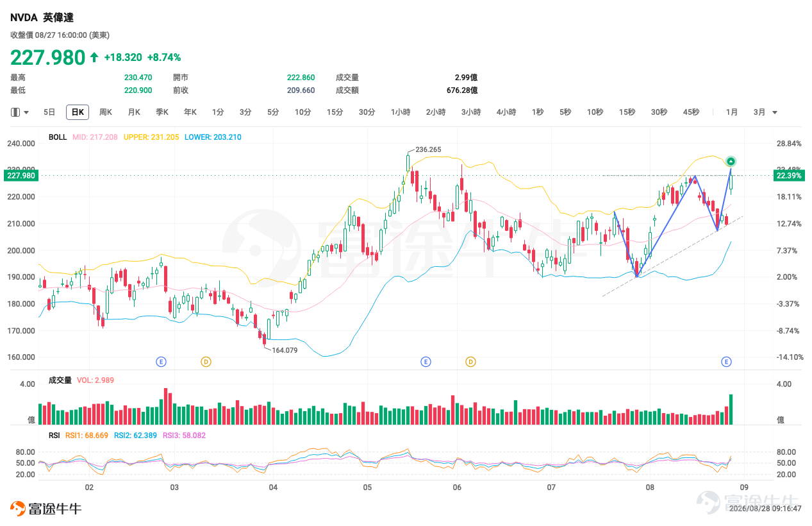Click the 22.39% percentage tag on right axis
812x526 pixels.
pos(789,175)
